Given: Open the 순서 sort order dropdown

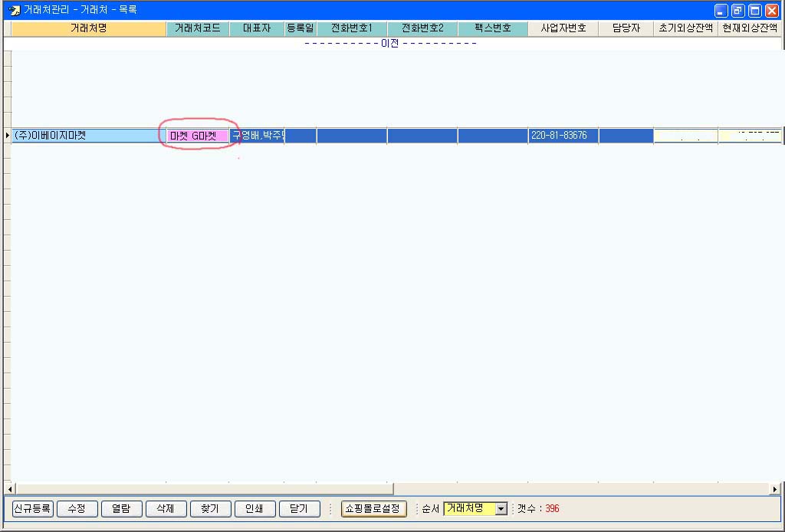Looking at the screenshot, I should pyautogui.click(x=501, y=509).
